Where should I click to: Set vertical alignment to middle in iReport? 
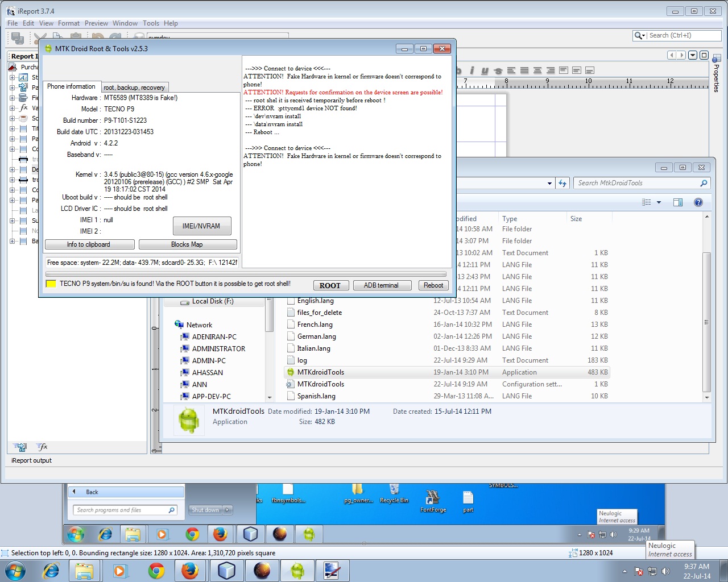577,70
